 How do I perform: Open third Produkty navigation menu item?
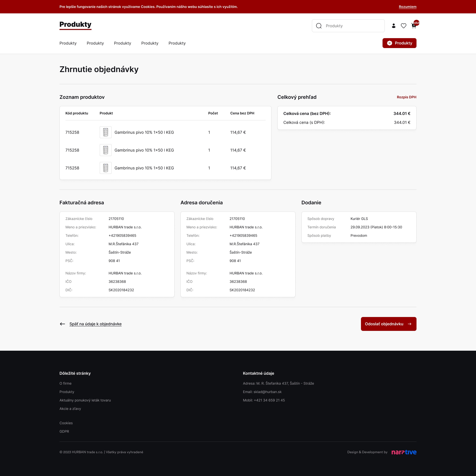point(122,43)
